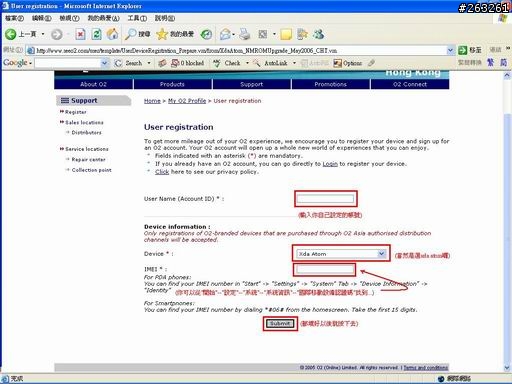This screenshot has width=512, height=384.
Task: Open the Tools menu in menu bar
Action: click(137, 18)
